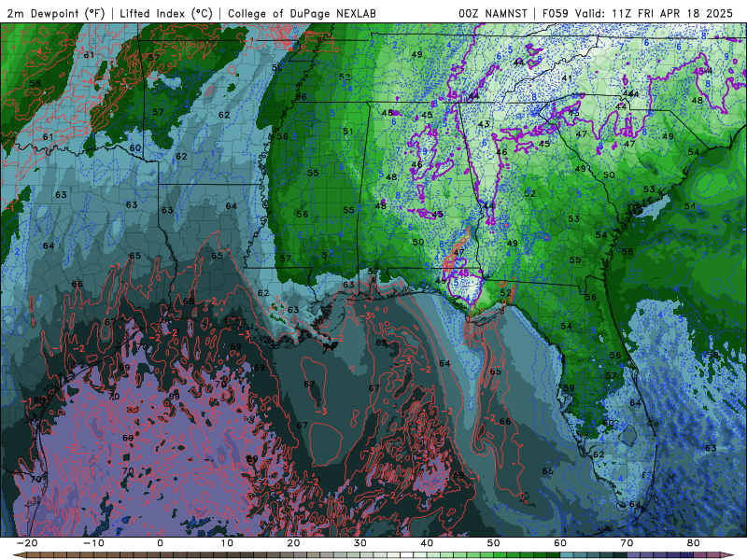Click the 'Valid: 11Z FRI APR 18 2025' timestamp

coord(654,13)
